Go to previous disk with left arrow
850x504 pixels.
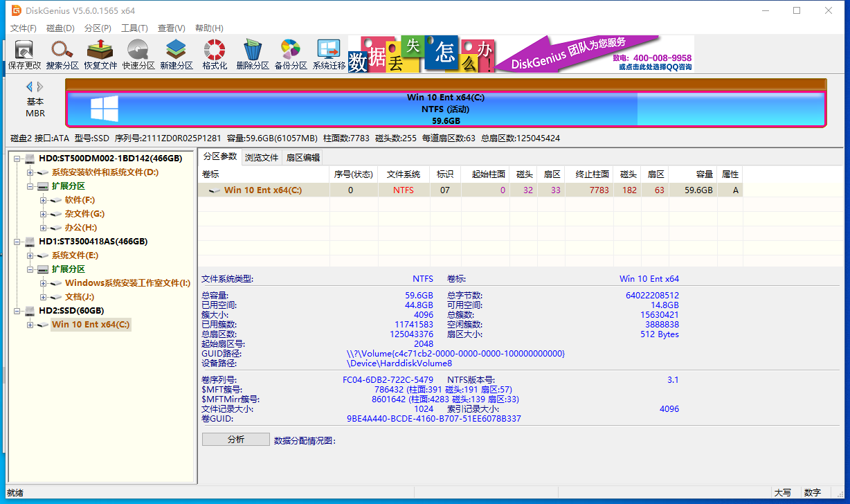pyautogui.click(x=30, y=87)
